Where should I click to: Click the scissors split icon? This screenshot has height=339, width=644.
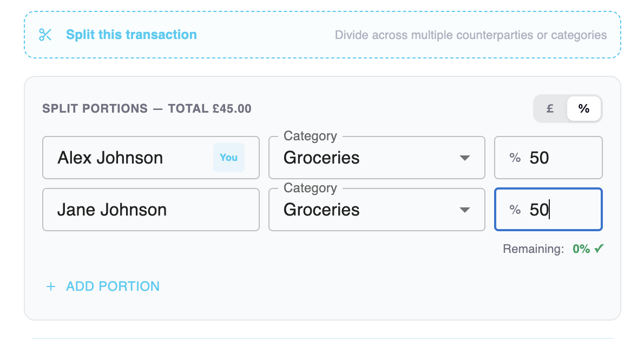coord(45,35)
